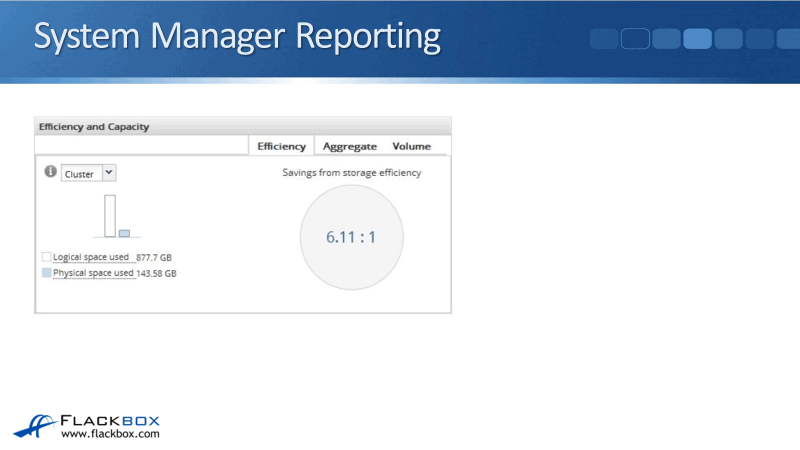The width and height of the screenshot is (800, 450).
Task: Click the 143.58 GB value
Action: point(157,272)
